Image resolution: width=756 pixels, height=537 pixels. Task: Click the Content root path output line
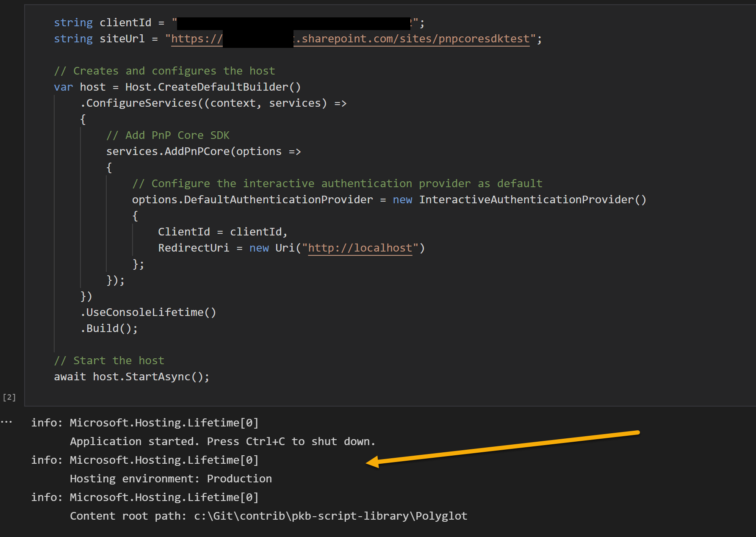268,515
